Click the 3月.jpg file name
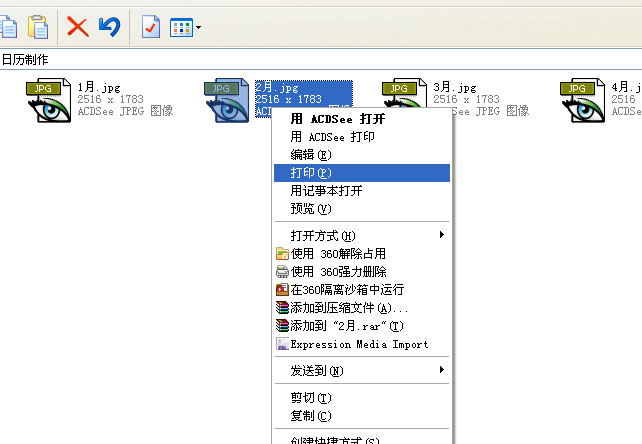The width and height of the screenshot is (642, 444). 455,87
